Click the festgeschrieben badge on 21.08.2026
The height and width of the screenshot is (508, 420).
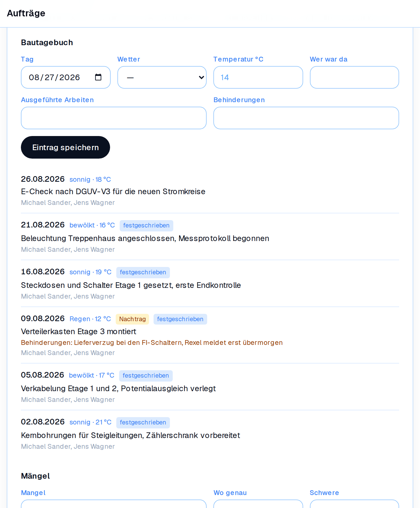(x=146, y=225)
